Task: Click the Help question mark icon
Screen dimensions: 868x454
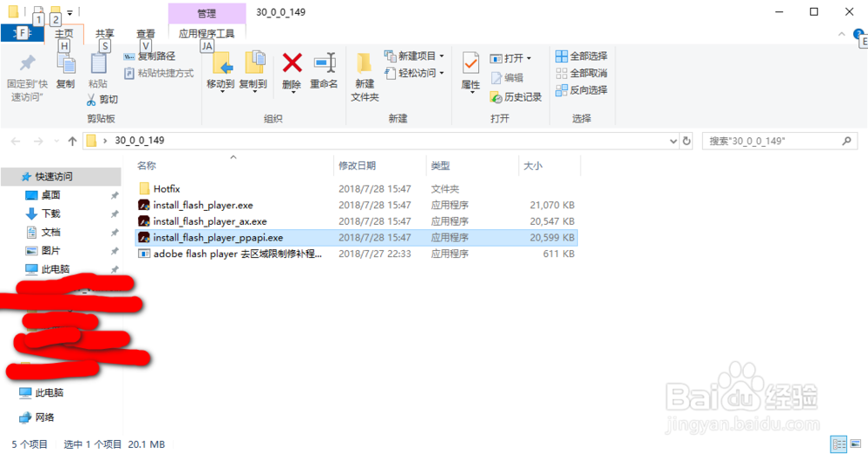Action: 859,35
